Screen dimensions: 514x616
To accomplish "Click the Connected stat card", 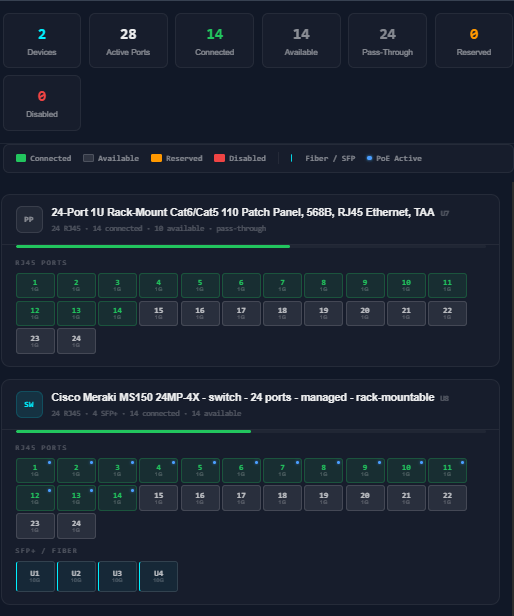I will 215,40.
